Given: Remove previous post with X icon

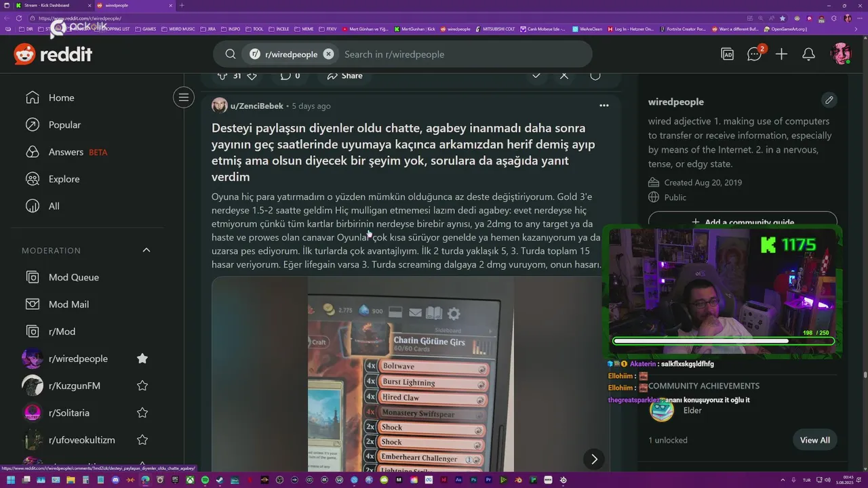Looking at the screenshot, I should [564, 75].
